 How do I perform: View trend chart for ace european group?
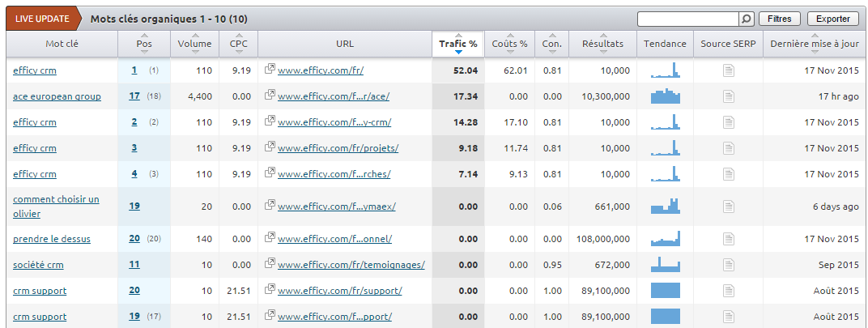(666, 96)
